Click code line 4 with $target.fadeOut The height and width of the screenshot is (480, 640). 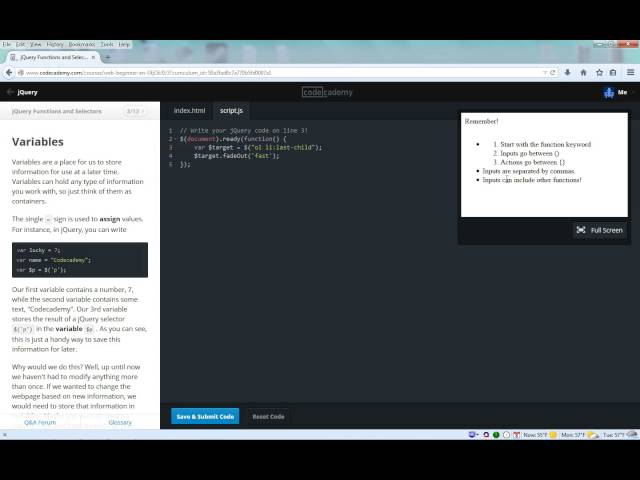point(237,156)
